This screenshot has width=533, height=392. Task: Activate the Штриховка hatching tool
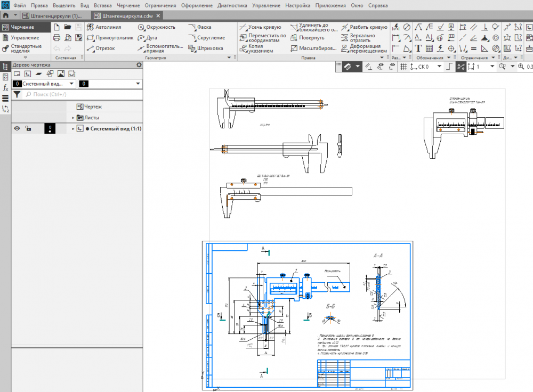[x=206, y=48]
